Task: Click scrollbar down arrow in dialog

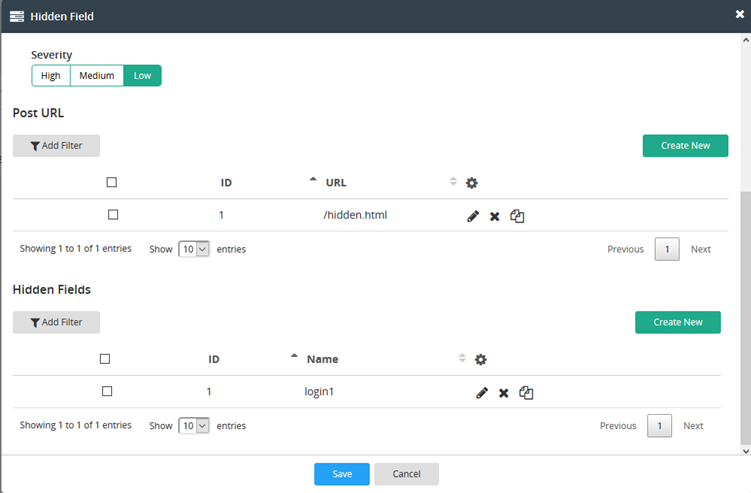Action: click(746, 451)
